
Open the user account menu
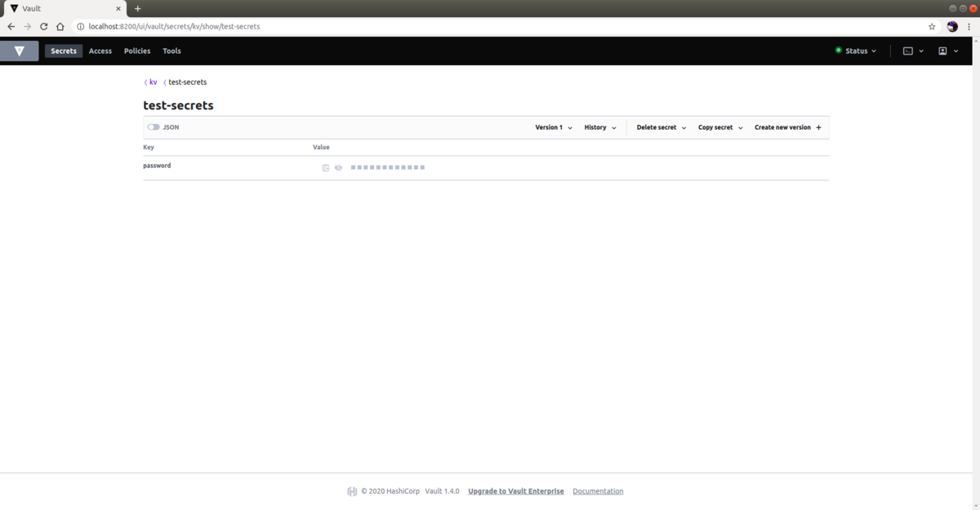tap(948, 51)
